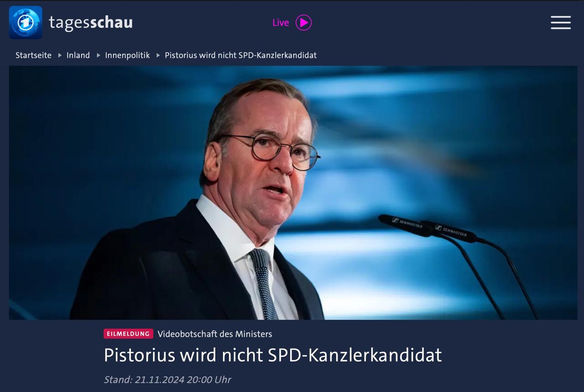The width and height of the screenshot is (584, 392).
Task: Open the Inland breadcrumb section
Action: click(78, 55)
